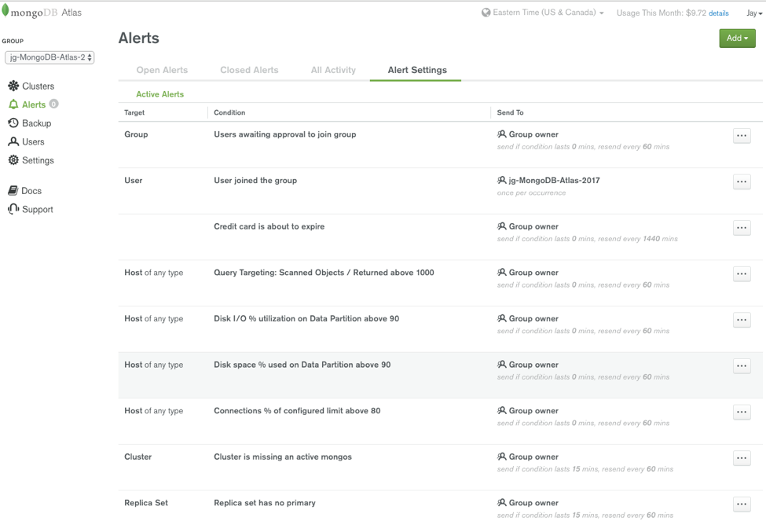766x532 pixels.
Task: Expand the Eastern Time timezone dropdown
Action: (543, 13)
